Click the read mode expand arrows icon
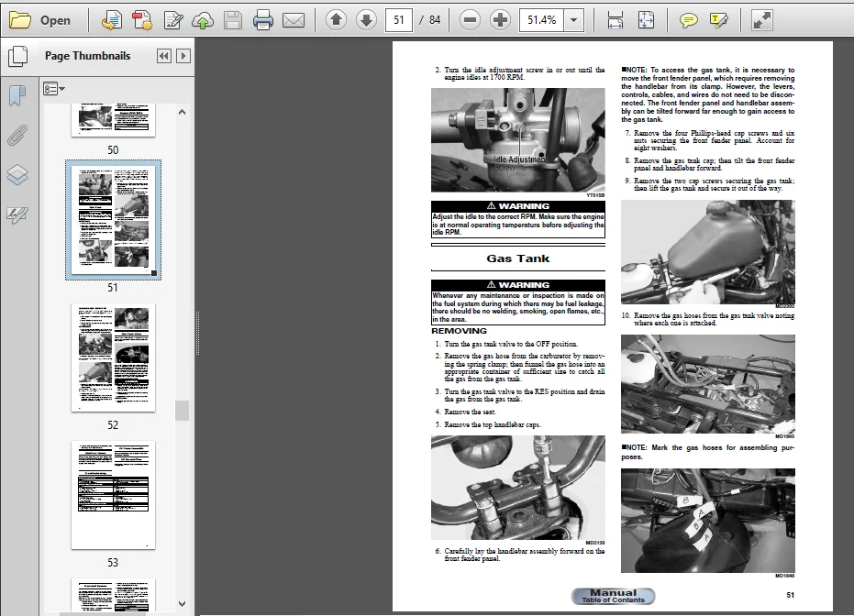 click(761, 21)
